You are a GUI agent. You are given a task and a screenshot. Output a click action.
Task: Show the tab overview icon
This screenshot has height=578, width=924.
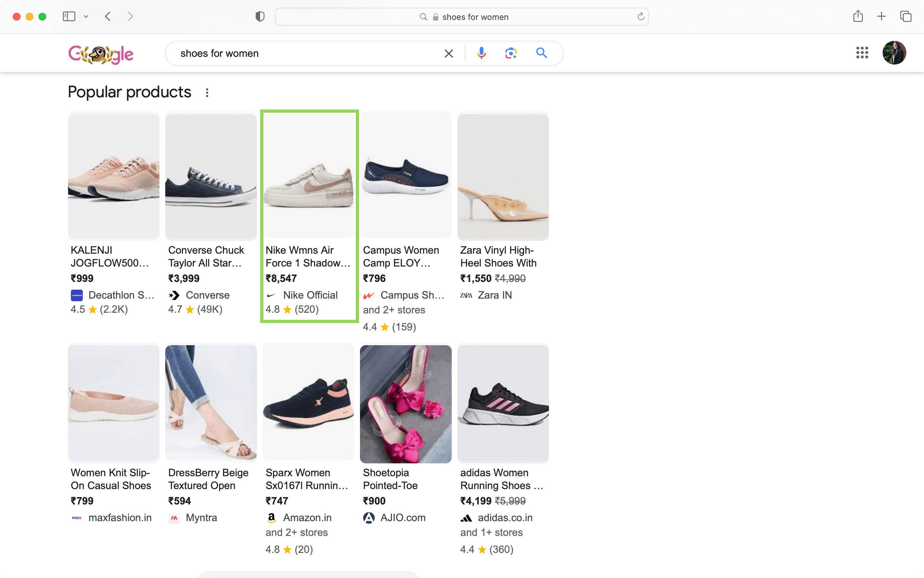click(906, 16)
